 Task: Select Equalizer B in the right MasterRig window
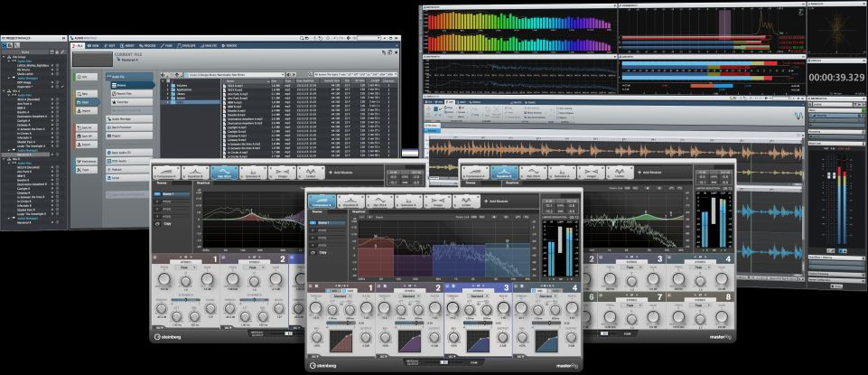coord(504,173)
